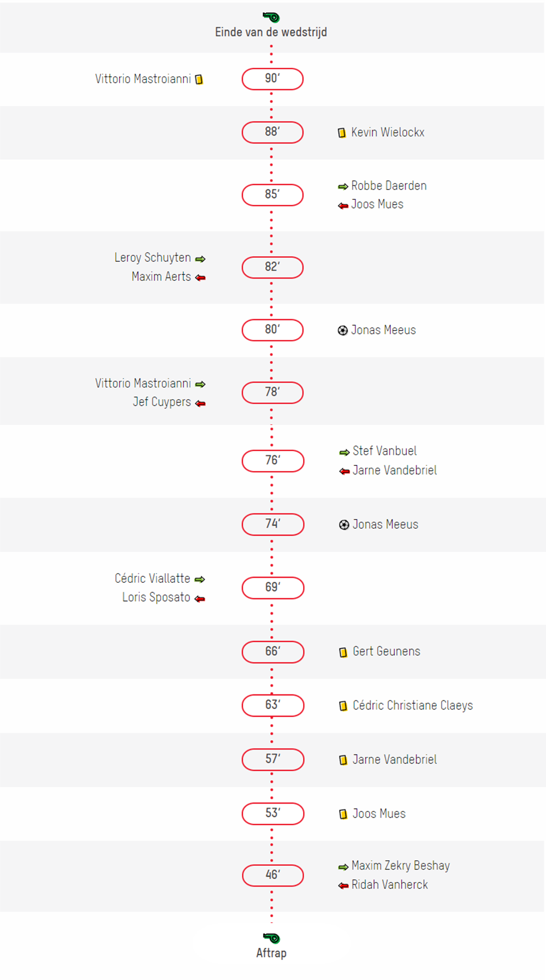
Task: Click the yellow card icon beside Joos Mues
Action: pos(343,814)
